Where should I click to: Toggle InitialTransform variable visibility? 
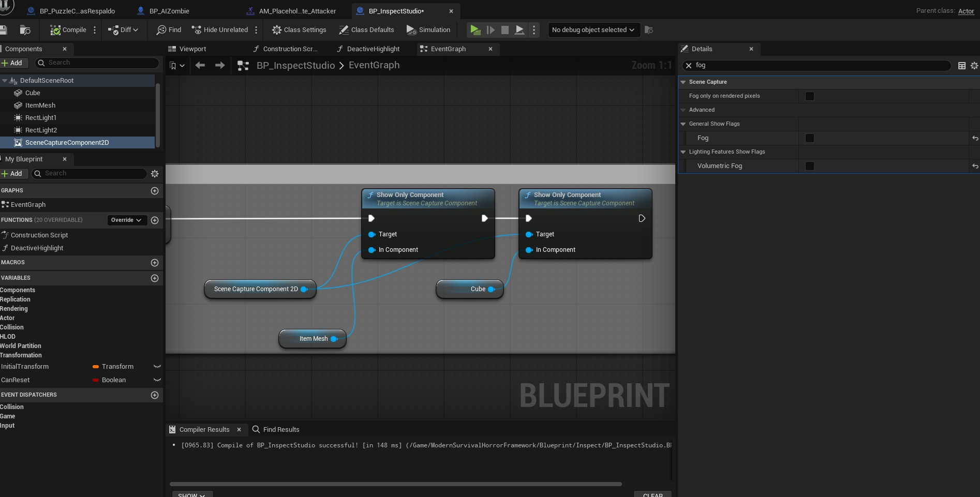click(157, 367)
